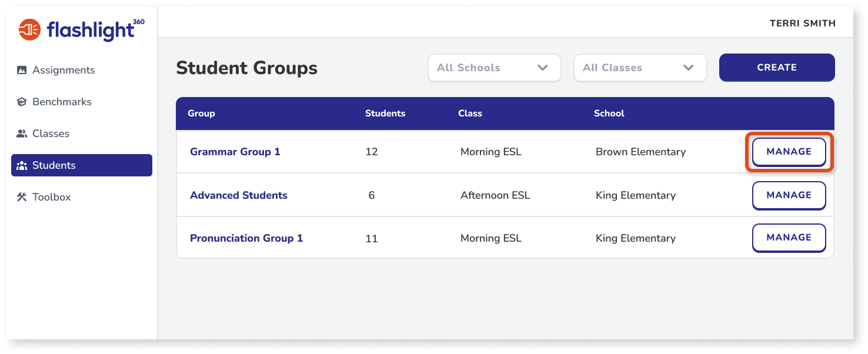Click the All Classes chevron arrow
Screen dimensions: 868x354
tap(688, 68)
